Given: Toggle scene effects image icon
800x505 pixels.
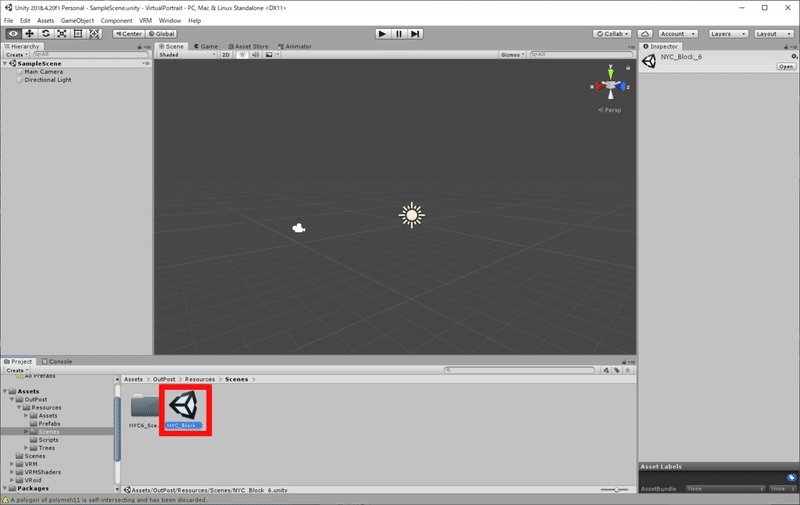Looking at the screenshot, I should [269, 55].
